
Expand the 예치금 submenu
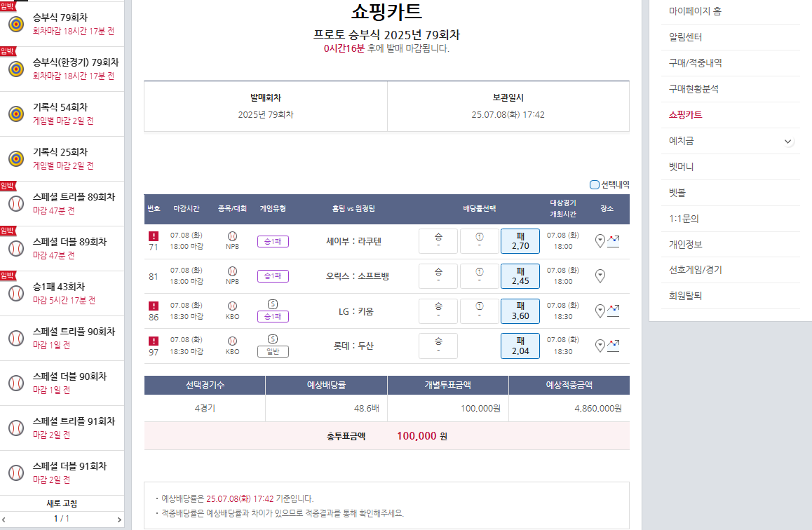(x=787, y=142)
